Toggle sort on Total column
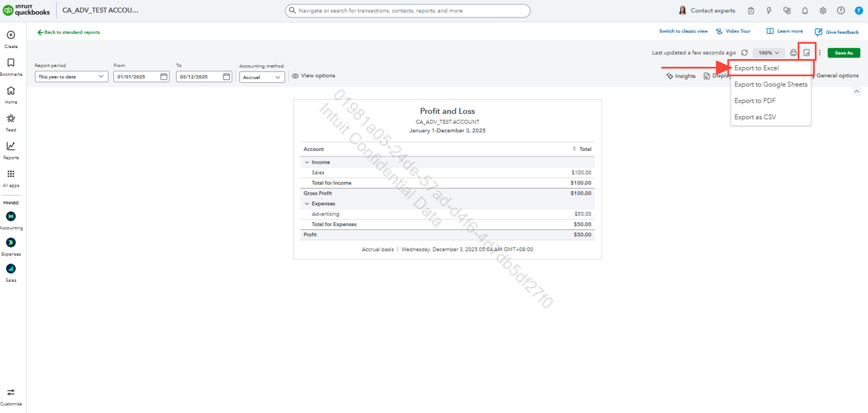The width and height of the screenshot is (868, 413). click(x=574, y=149)
